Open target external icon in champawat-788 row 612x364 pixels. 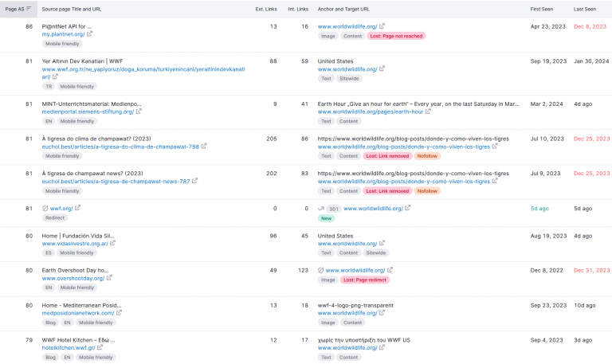pyautogui.click(x=495, y=147)
